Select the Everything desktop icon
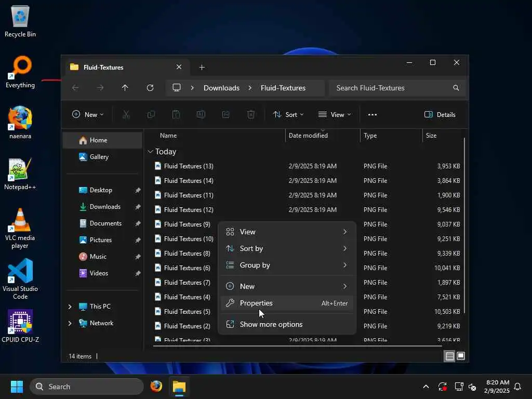This screenshot has height=399, width=532. [x=20, y=72]
